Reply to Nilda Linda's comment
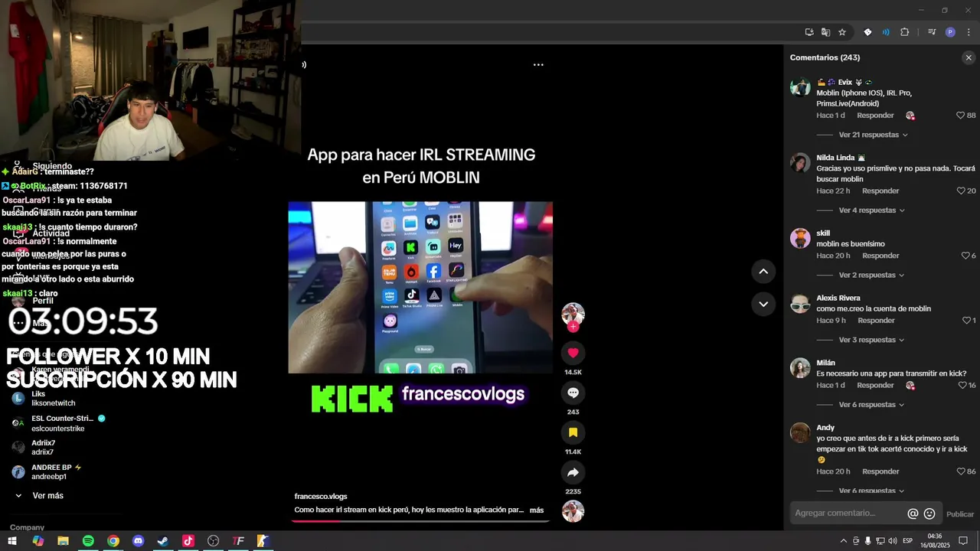Screen dimensions: 980x551 [x=880, y=191]
